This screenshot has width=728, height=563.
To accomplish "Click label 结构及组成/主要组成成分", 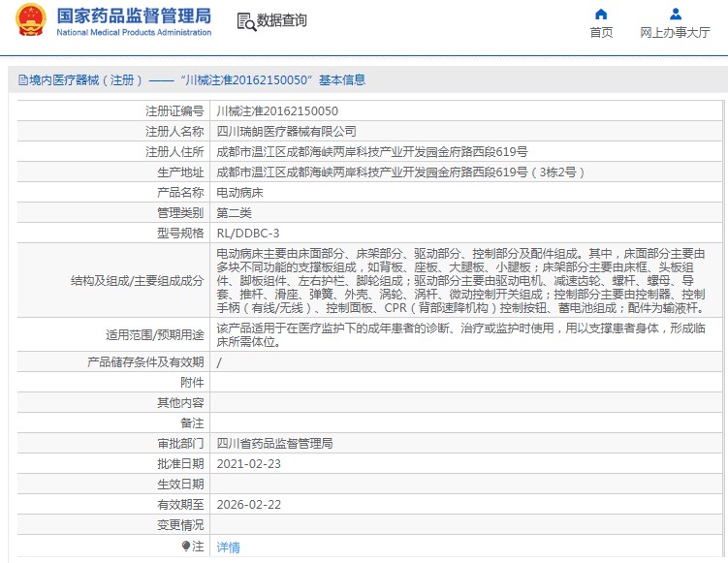I will pos(138,280).
